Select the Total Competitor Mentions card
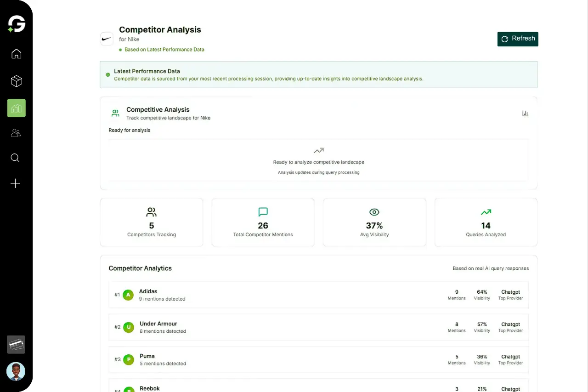Screen dimensions: 588x392 coord(263,222)
